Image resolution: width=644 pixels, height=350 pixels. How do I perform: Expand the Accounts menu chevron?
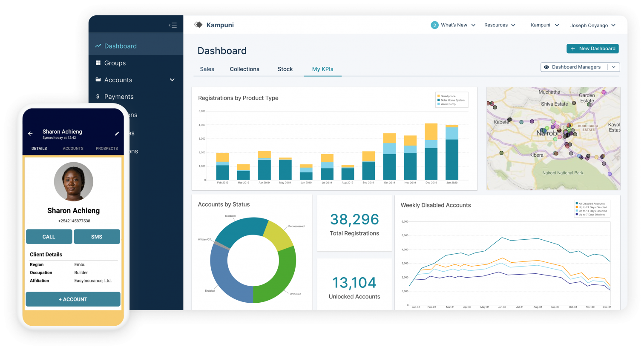pyautogui.click(x=172, y=80)
